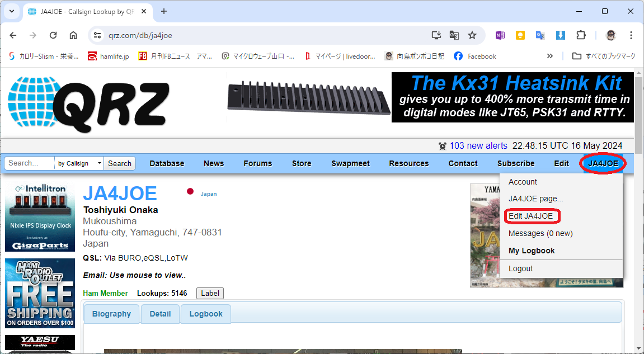Click the Japan country link
Viewport: 644px width, 354px height.
(209, 194)
